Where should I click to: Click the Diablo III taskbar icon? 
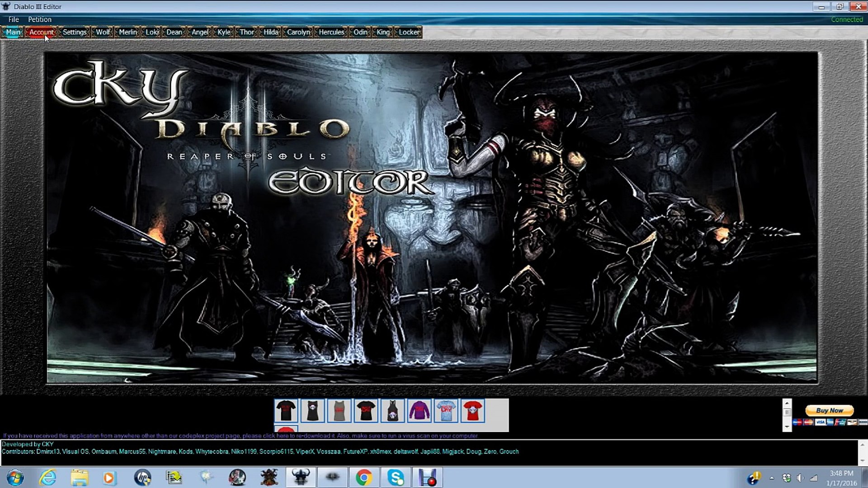[301, 478]
